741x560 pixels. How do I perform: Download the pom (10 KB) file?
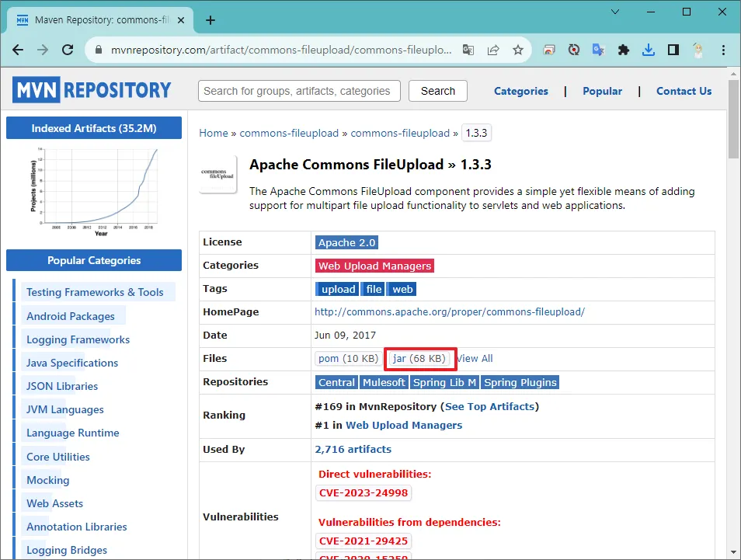[348, 359]
